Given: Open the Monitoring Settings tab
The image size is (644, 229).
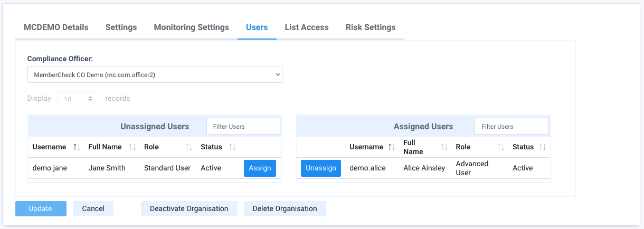Looking at the screenshot, I should [x=191, y=27].
